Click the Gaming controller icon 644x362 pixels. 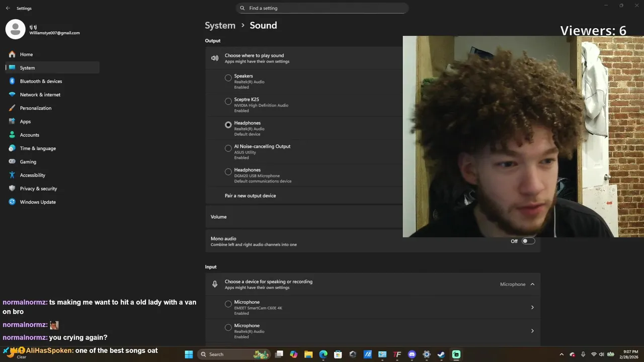point(12,161)
